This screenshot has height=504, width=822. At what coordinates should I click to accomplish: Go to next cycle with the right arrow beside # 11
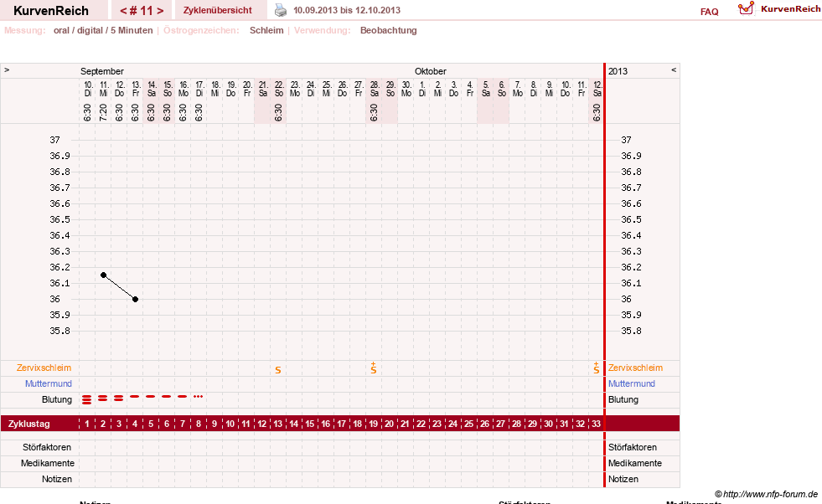[160, 11]
